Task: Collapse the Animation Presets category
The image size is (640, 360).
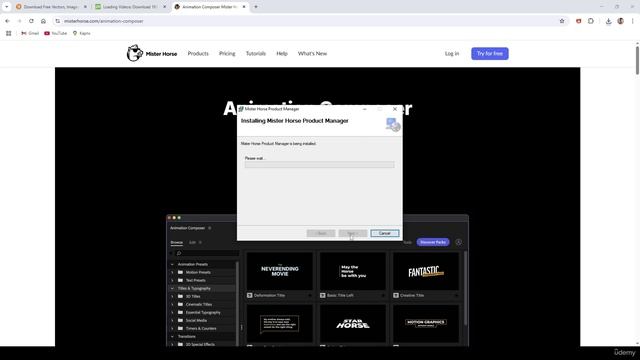Action: pos(172,264)
